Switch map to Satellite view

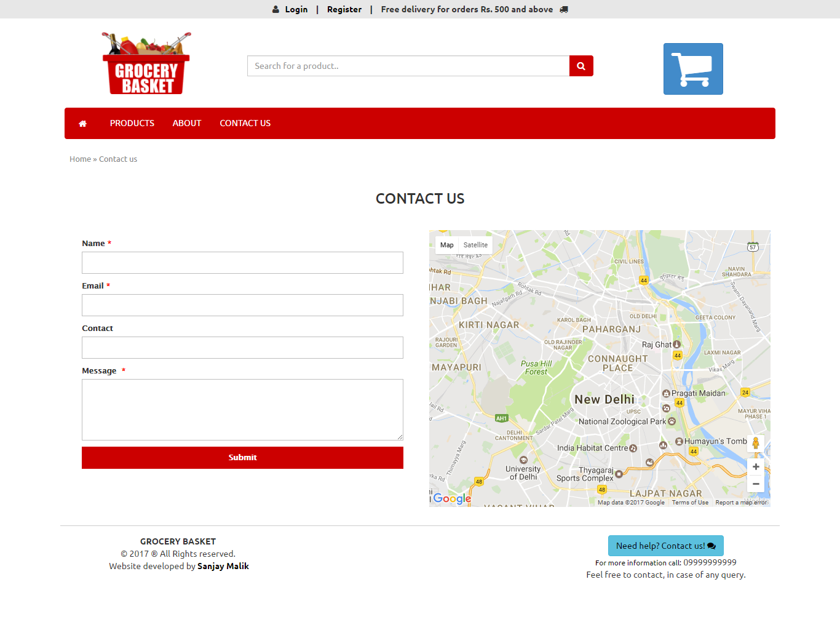pyautogui.click(x=475, y=245)
